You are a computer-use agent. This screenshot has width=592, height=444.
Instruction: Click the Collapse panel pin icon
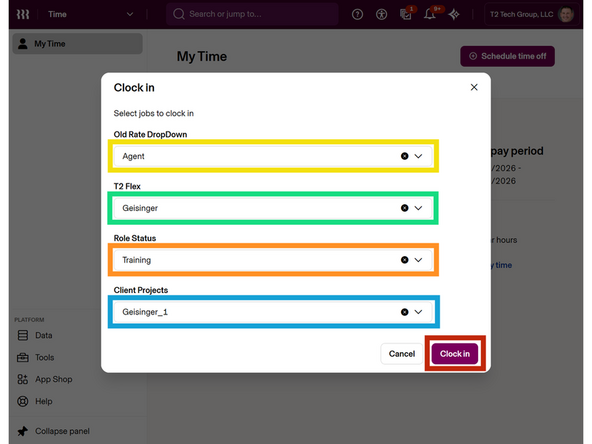[23, 431]
